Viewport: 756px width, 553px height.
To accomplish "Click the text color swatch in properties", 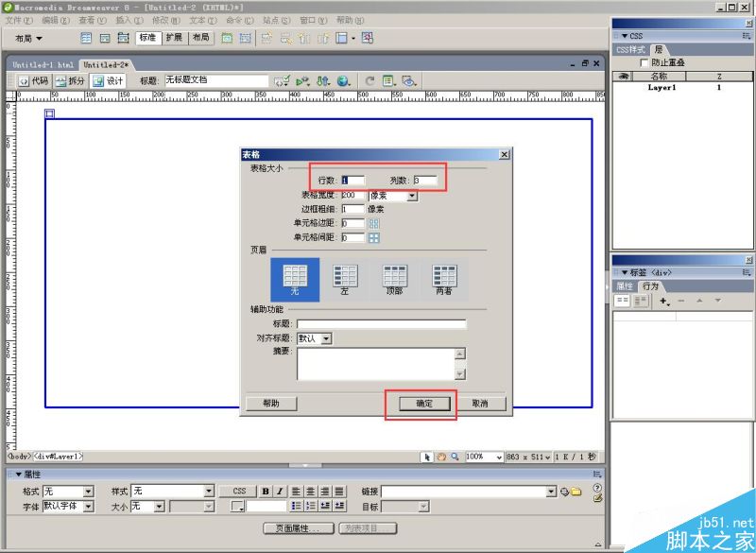I will click(x=237, y=507).
